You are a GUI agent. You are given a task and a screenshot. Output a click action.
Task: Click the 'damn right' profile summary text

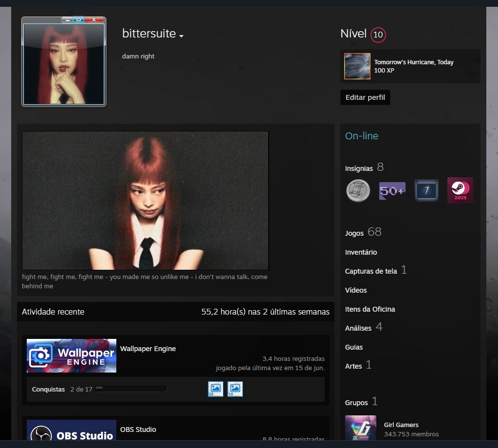[138, 56]
